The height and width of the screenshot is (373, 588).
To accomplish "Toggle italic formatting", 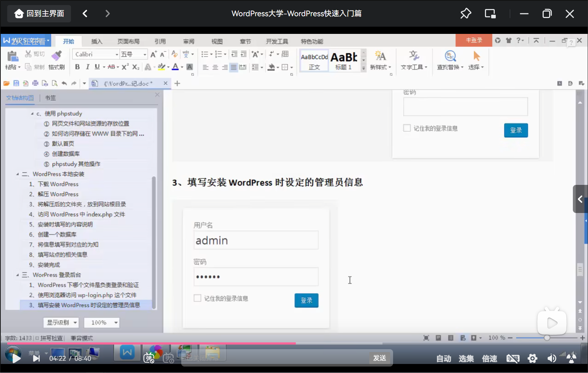I will pos(87,67).
